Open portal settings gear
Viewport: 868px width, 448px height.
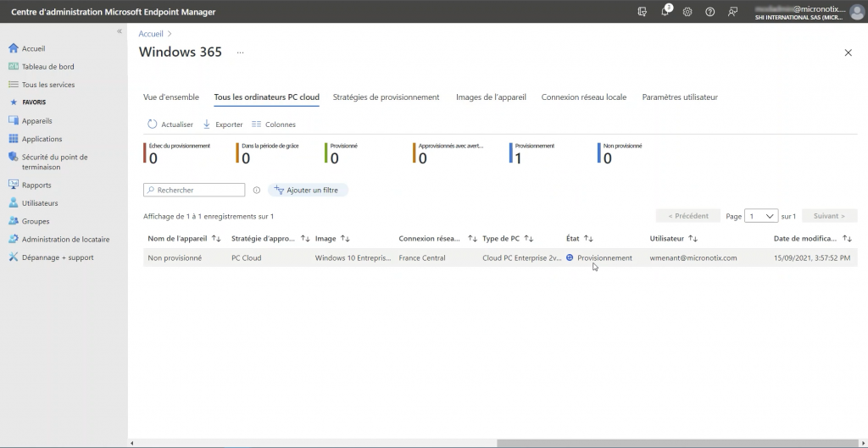click(687, 12)
